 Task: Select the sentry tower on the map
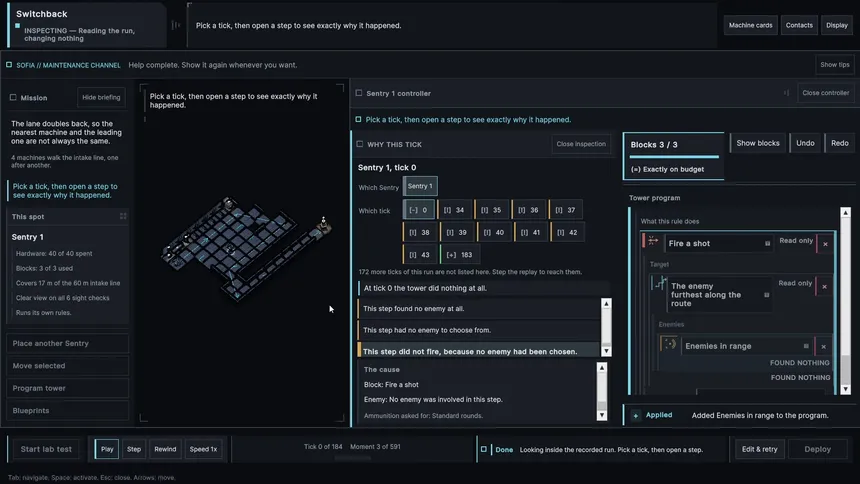pyautogui.click(x=324, y=224)
